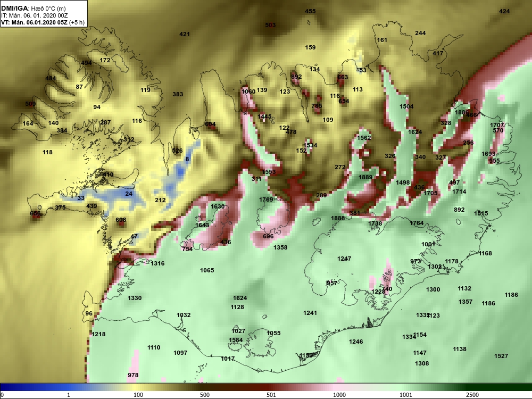
Task: Click the map value '1316'
Action: coord(158,264)
